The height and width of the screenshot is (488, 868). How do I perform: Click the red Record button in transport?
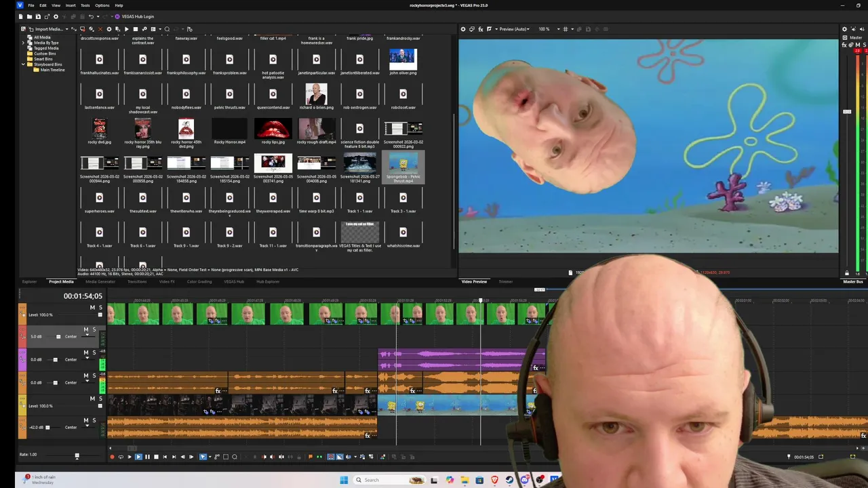point(112,457)
